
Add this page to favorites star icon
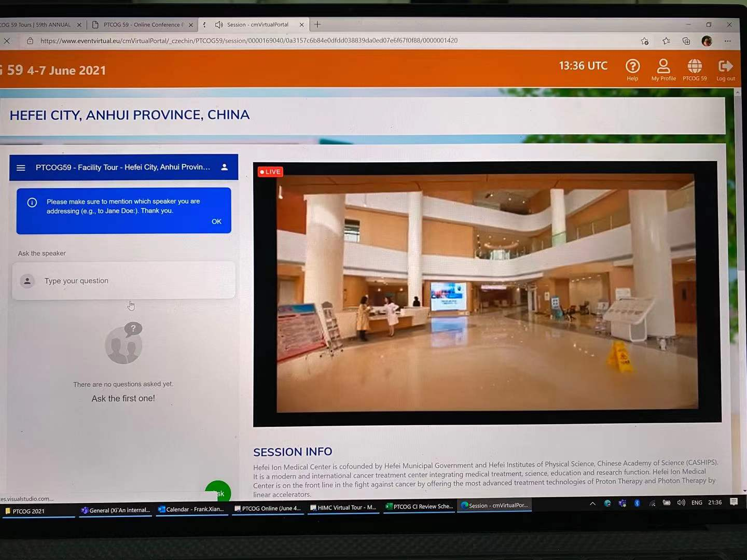(644, 41)
